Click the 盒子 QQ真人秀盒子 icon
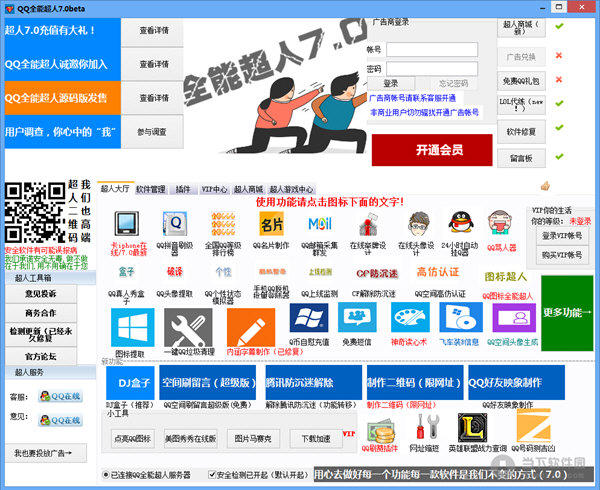 pos(127,272)
